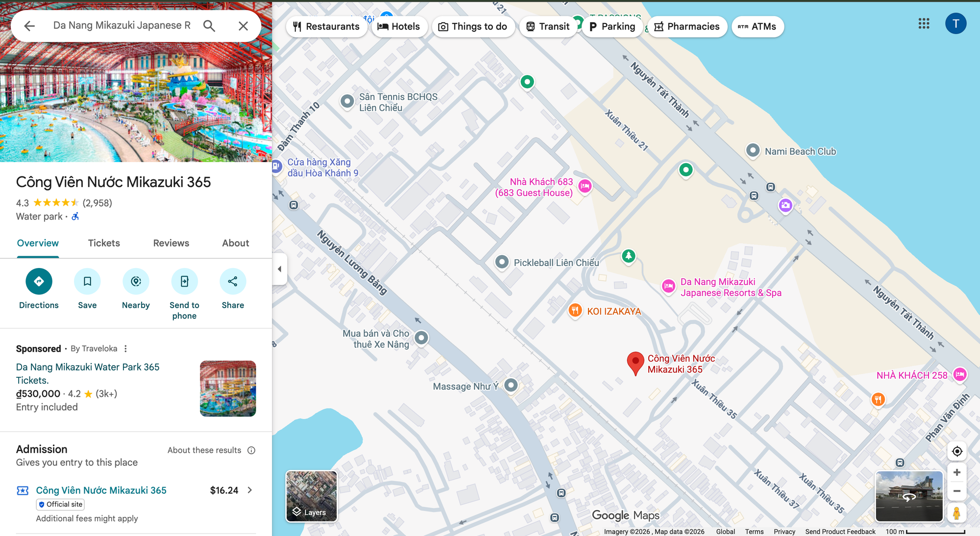Click Send Product Feedback

pyautogui.click(x=840, y=532)
